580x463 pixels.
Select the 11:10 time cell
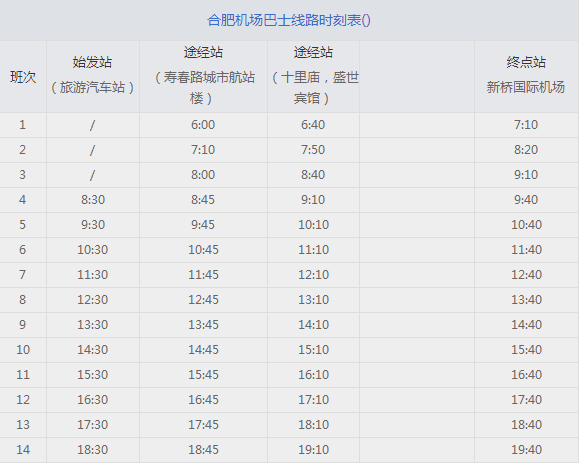coord(314,250)
